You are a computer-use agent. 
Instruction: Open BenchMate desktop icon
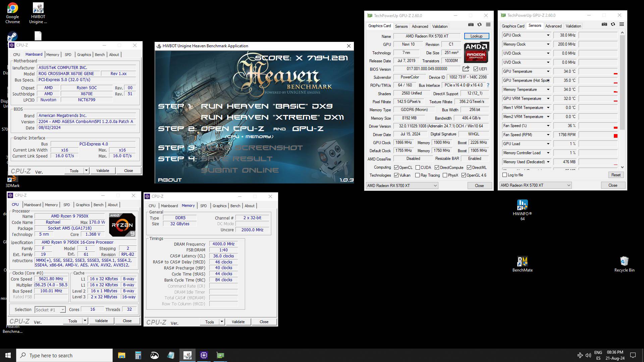click(x=522, y=264)
